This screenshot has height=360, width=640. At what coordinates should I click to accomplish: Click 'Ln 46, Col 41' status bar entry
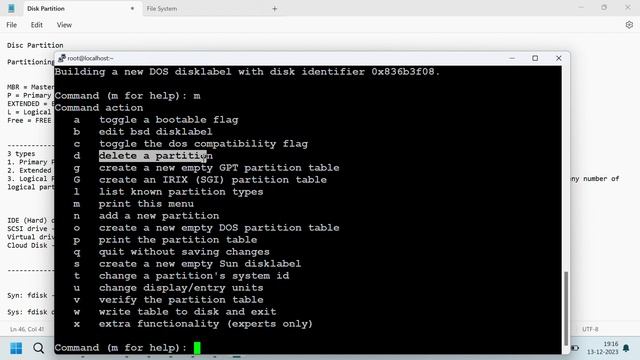point(27,329)
